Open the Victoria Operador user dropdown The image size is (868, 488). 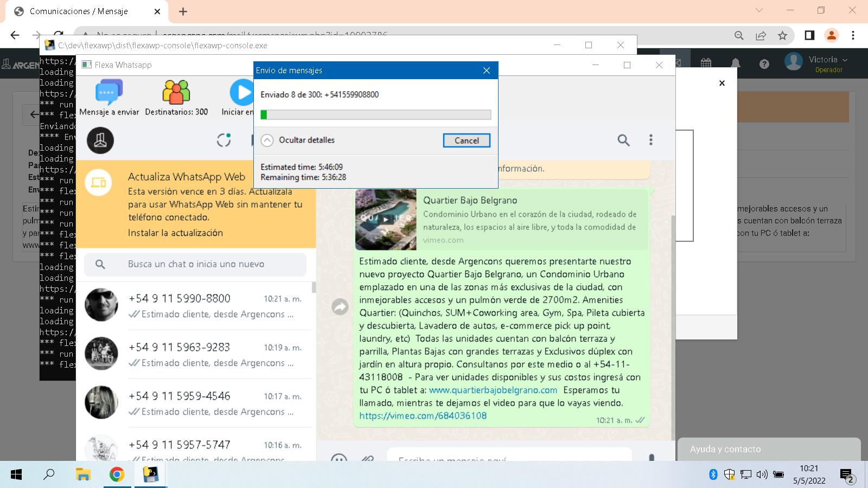[x=816, y=62]
